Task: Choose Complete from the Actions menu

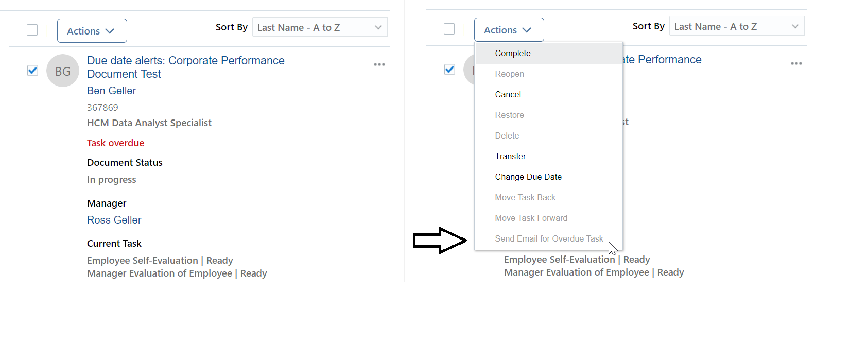Action: [549, 53]
